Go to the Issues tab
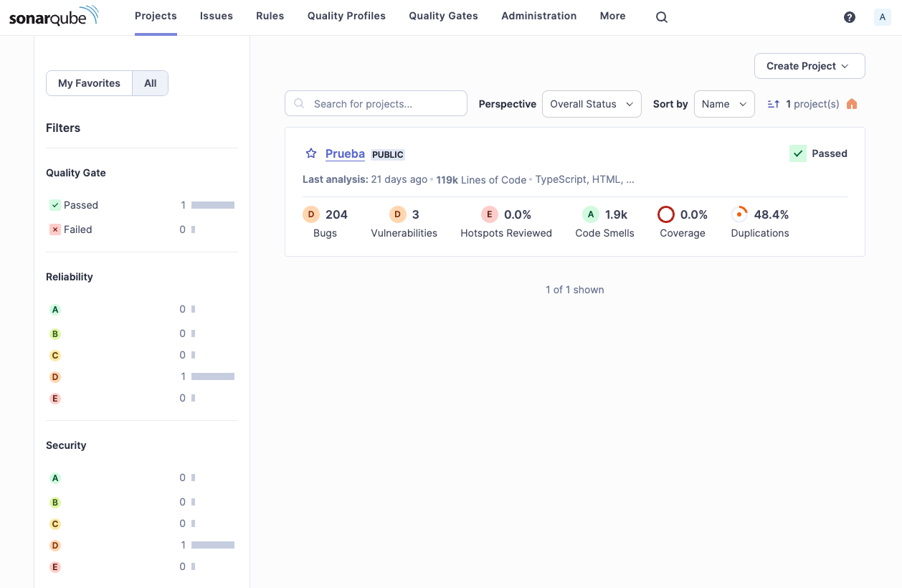This screenshot has width=902, height=588. point(217,16)
